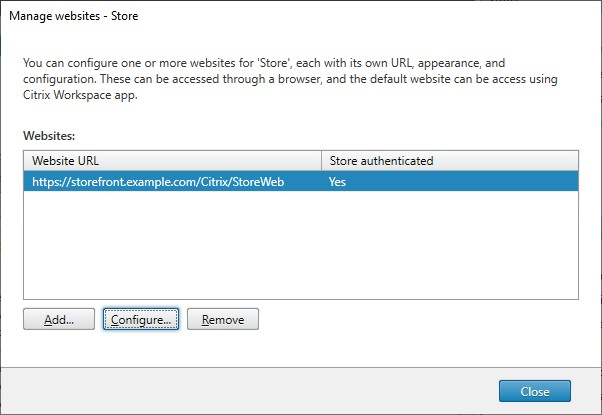
Task: Click the divider between the two column headers
Action: (x=322, y=160)
